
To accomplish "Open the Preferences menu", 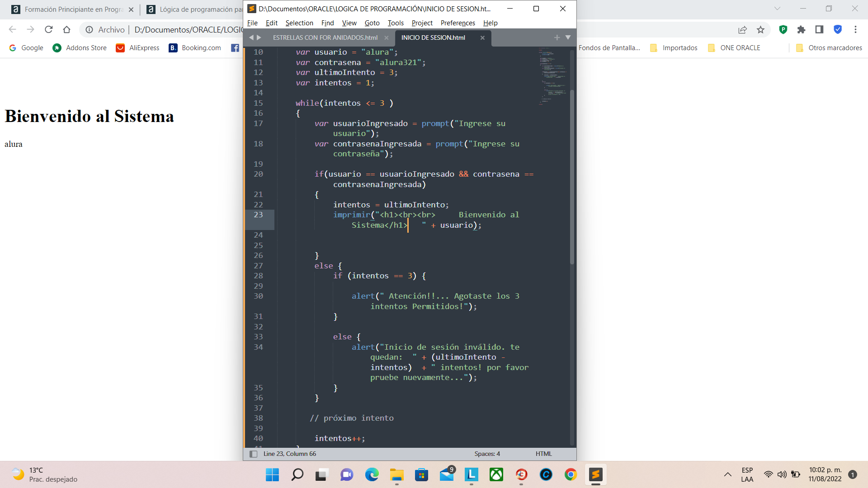I will (x=458, y=23).
